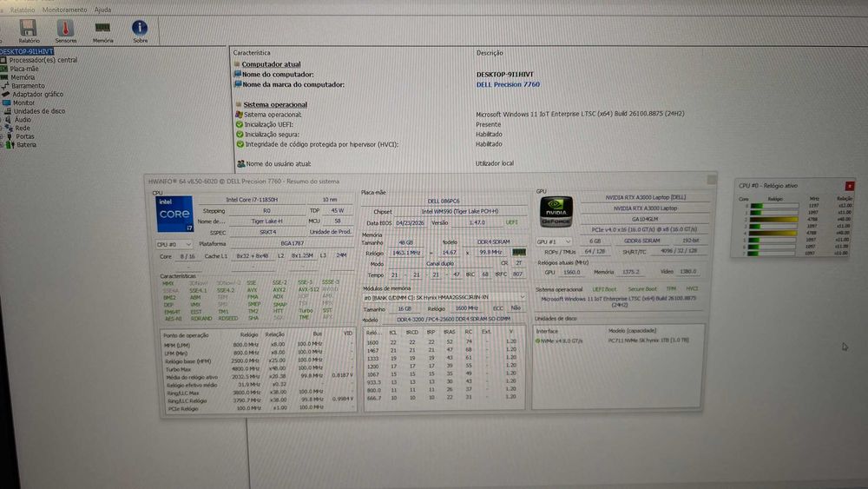868x489 pixels.
Task: Click core 0 clock bar at 1197 MHz
Action: (774, 206)
